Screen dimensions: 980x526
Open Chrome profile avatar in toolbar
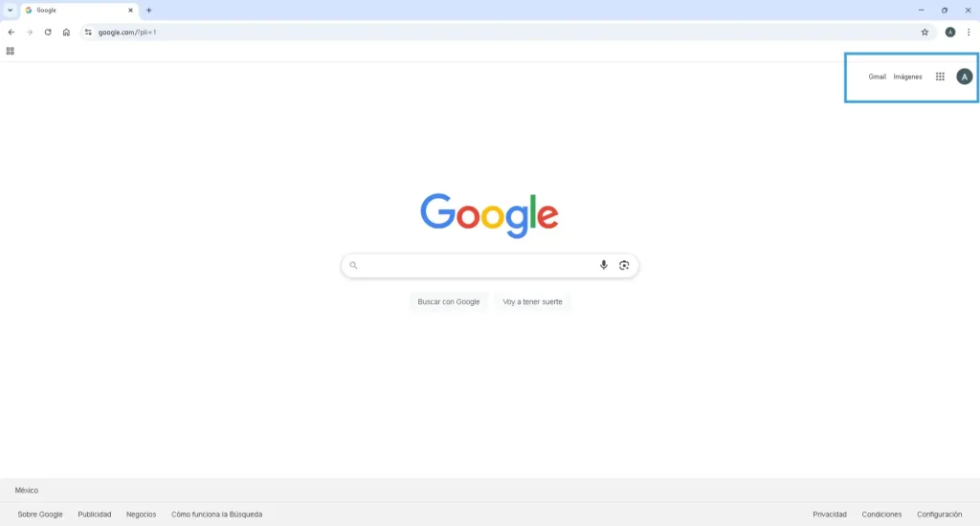[x=950, y=32]
